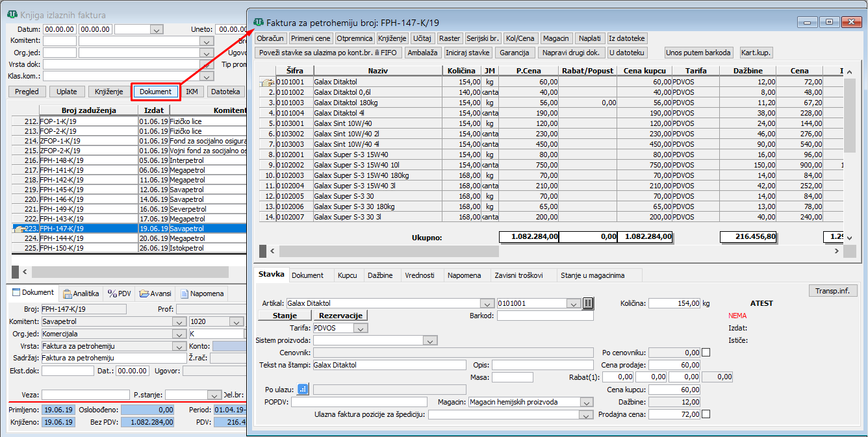
Task: Click into the Barkod input field
Action: click(545, 316)
